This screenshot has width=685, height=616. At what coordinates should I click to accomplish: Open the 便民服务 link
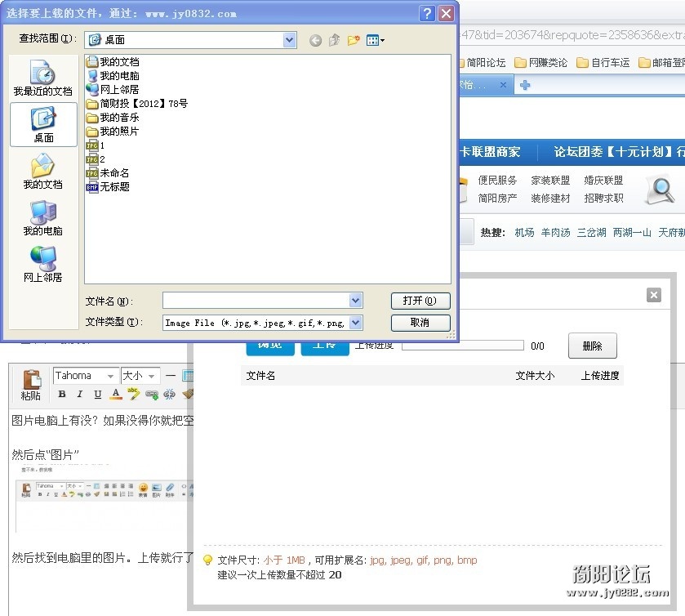497,180
